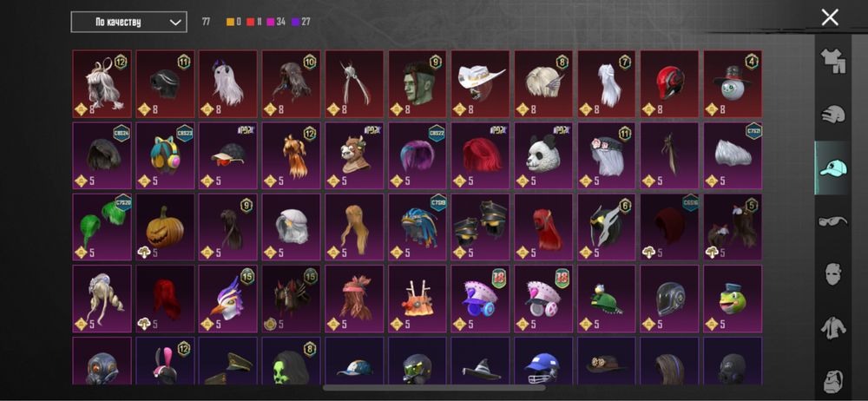The image size is (868, 401).
Task: Expand the По качеству sort dropdown
Action: coord(128,23)
